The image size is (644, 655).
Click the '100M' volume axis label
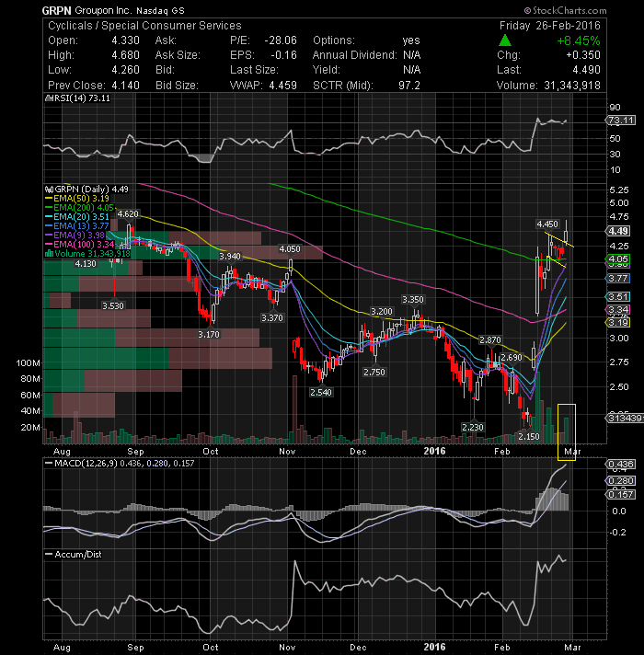pyautogui.click(x=29, y=362)
